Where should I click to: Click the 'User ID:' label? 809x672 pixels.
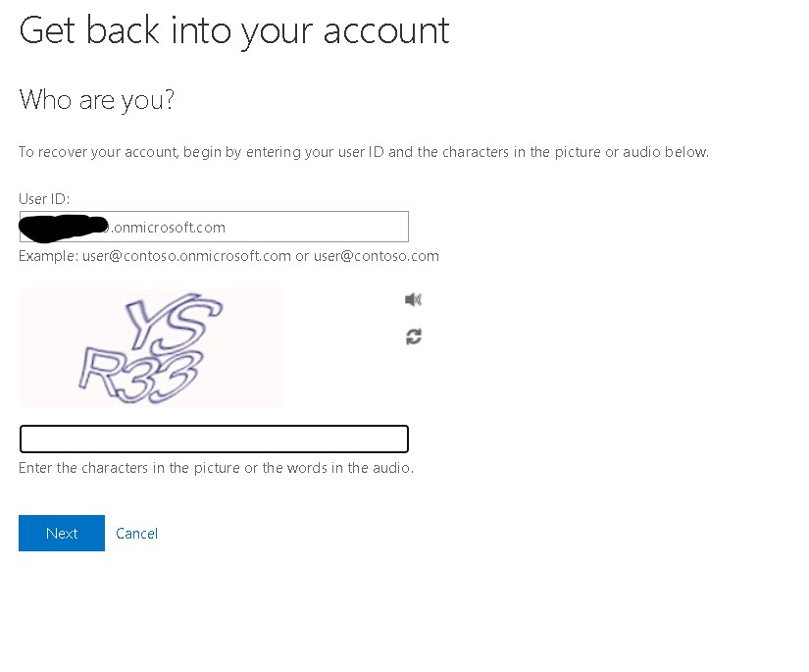44,199
